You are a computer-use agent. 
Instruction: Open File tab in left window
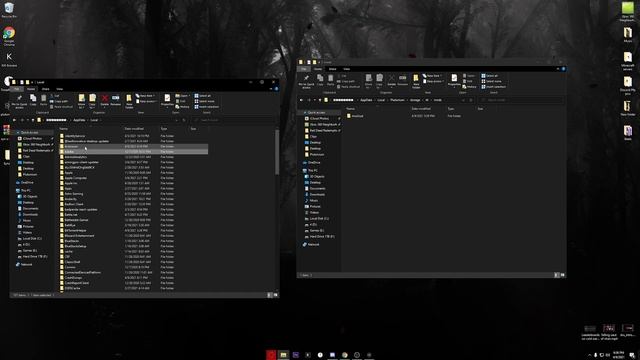pyautogui.click(x=16, y=89)
